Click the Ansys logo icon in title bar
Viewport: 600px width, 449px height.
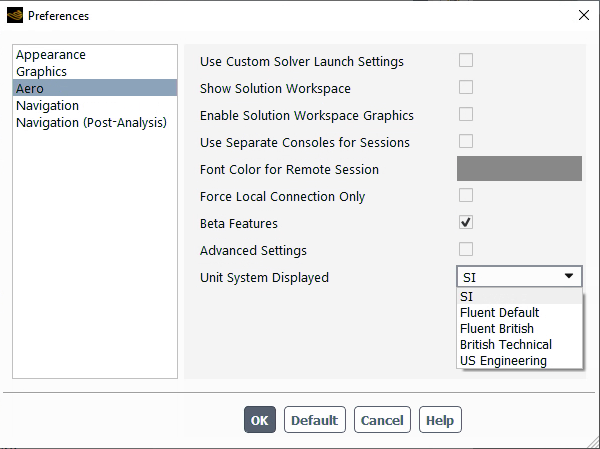(x=14, y=15)
